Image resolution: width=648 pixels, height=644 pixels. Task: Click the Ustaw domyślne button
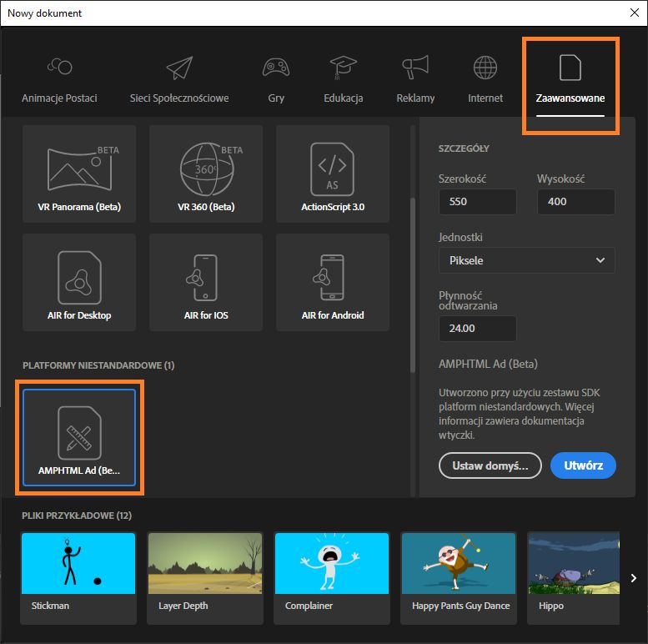coord(490,465)
